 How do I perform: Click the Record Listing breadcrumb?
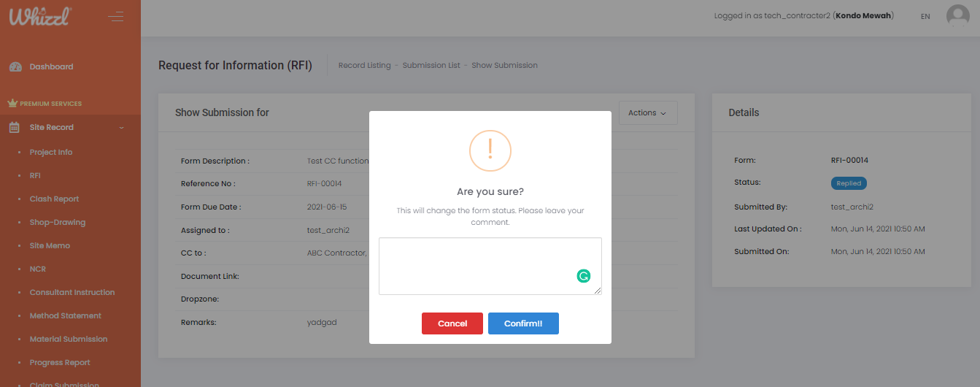(x=364, y=66)
